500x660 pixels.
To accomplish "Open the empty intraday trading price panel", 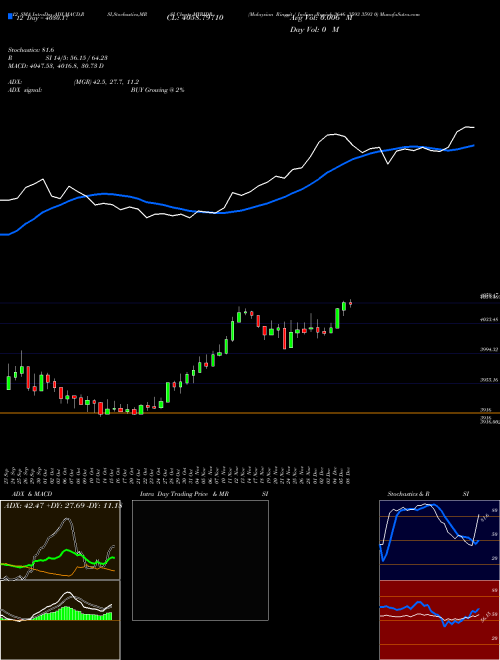I will pyautogui.click(x=200, y=560).
